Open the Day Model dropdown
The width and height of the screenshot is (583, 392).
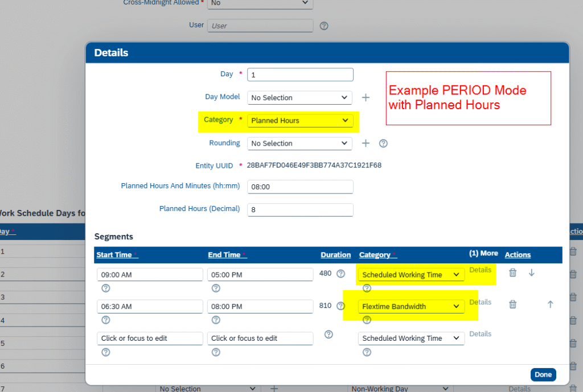pos(299,98)
